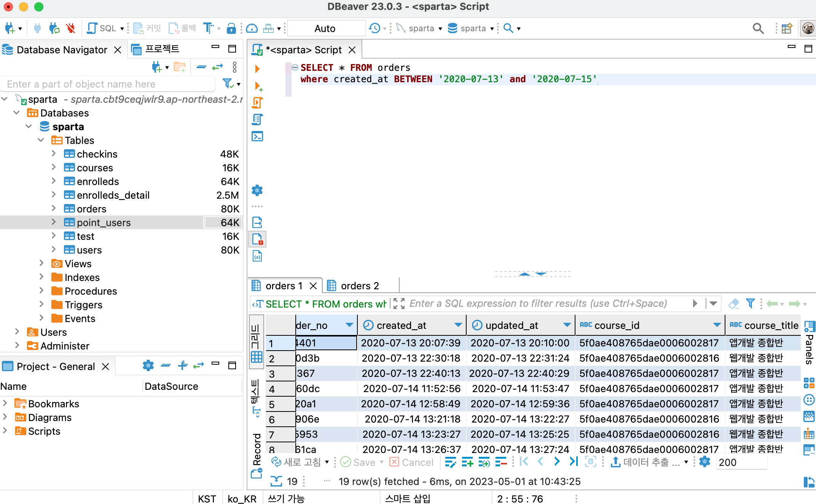
Task: Open the created_at column sort dropdown
Action: [x=458, y=325]
